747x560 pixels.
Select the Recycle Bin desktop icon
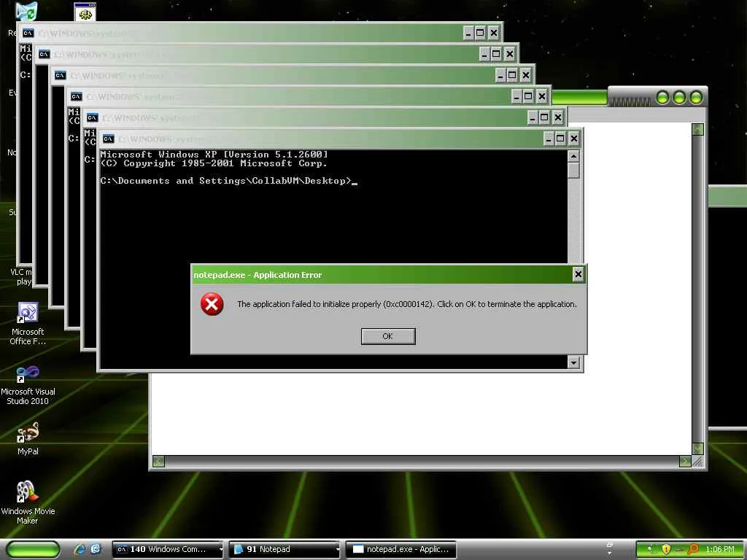click(26, 12)
